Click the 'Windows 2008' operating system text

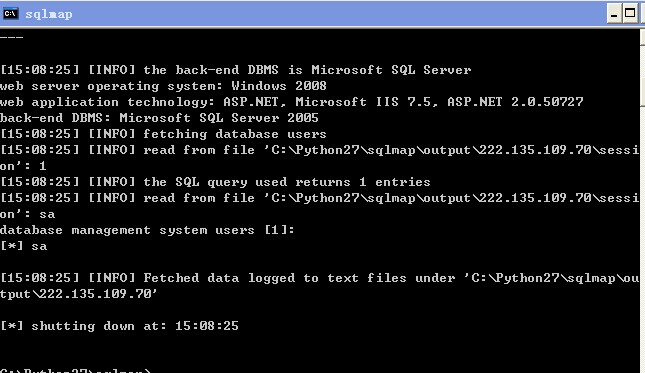[x=279, y=86]
